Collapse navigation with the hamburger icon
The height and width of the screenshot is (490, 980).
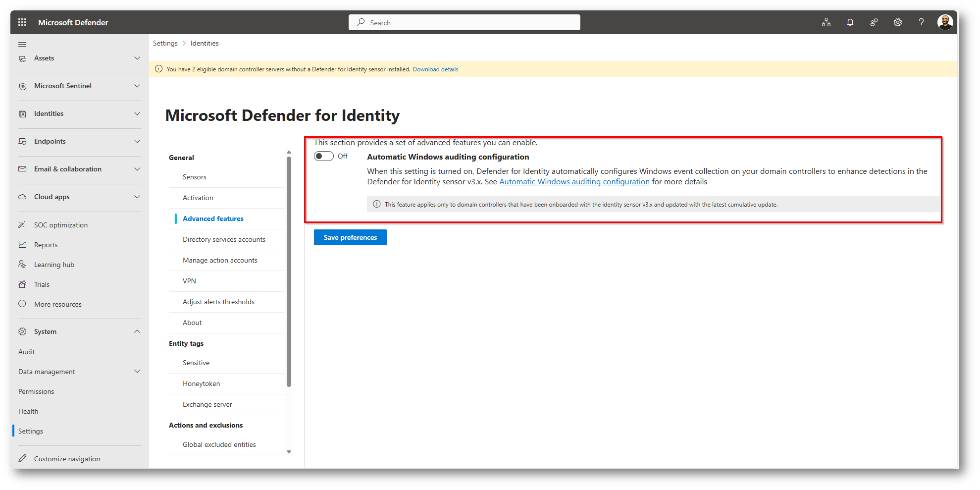(22, 45)
